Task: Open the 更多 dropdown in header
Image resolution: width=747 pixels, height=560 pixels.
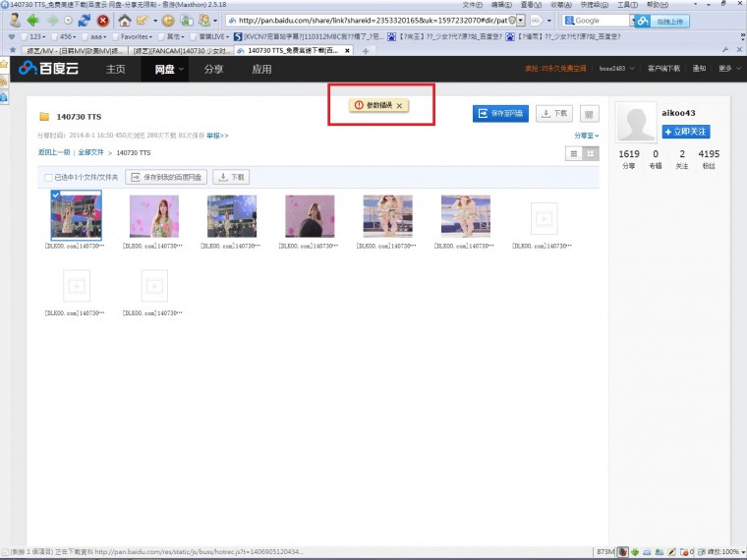Action: click(726, 69)
